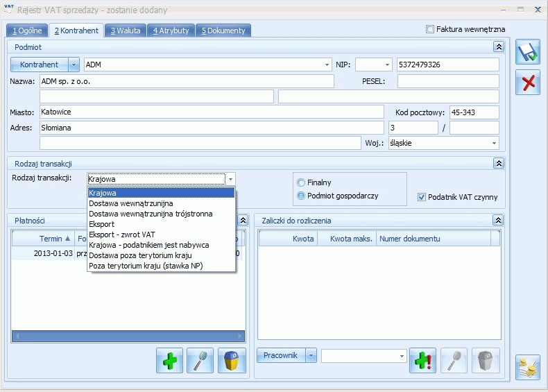Select the Finalny radio button
Screen dimensions: 548x392
coord(301,182)
